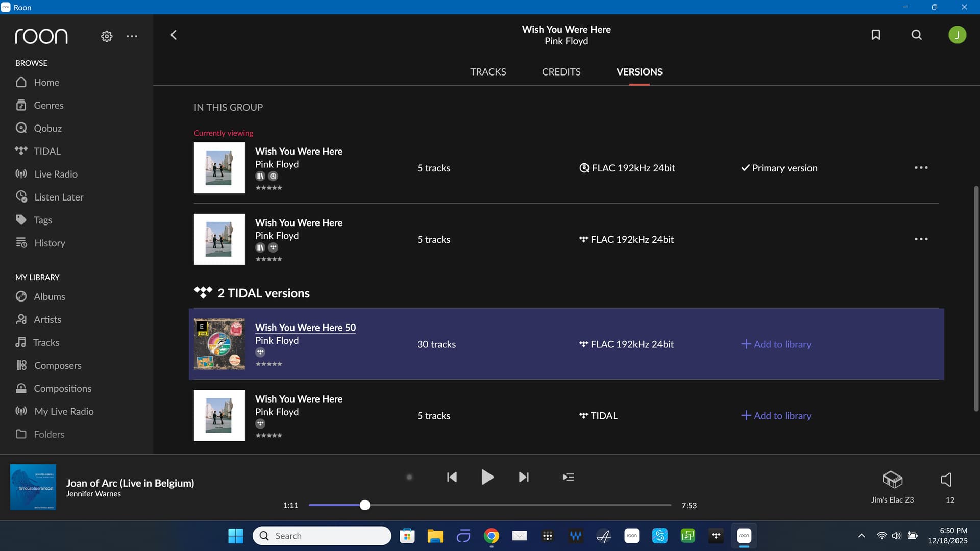Switch to the TRACKS tab
Viewport: 980px width, 551px height.
(x=488, y=72)
